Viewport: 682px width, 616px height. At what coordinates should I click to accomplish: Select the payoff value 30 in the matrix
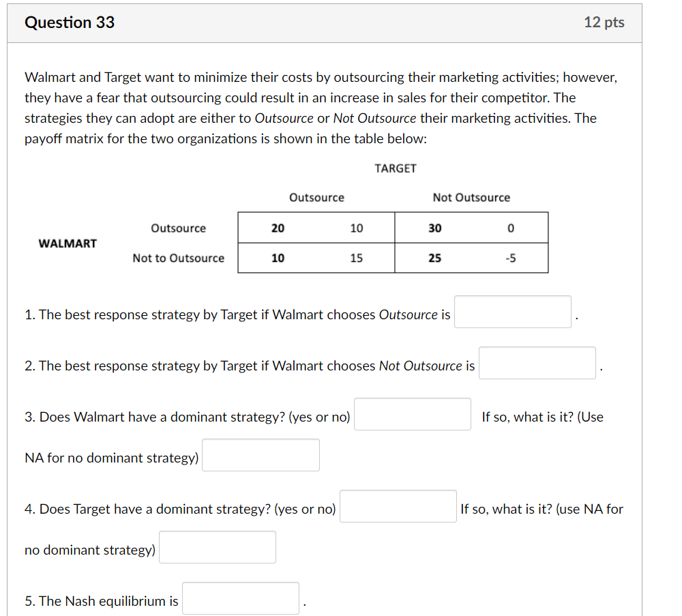point(436,229)
